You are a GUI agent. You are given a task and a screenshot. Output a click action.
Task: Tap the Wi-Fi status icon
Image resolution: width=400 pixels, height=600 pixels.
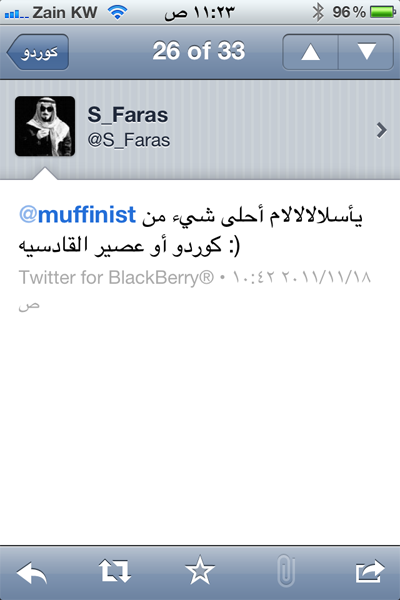pyautogui.click(x=117, y=12)
